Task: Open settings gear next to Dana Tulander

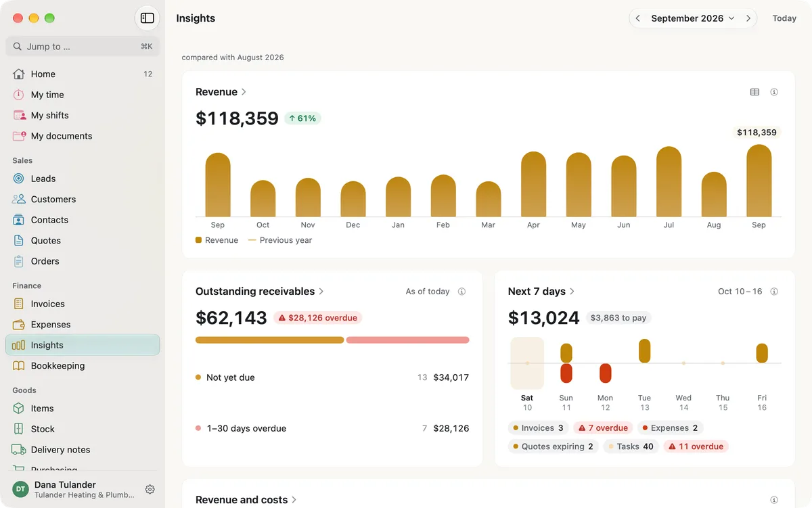Action: pyautogui.click(x=150, y=490)
